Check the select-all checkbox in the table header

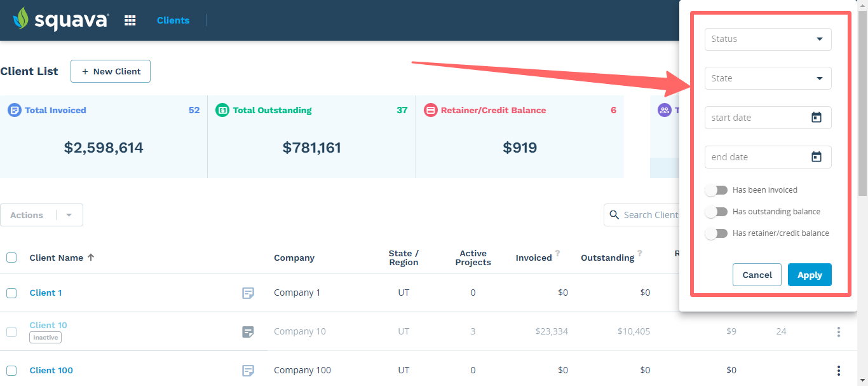[x=11, y=258]
